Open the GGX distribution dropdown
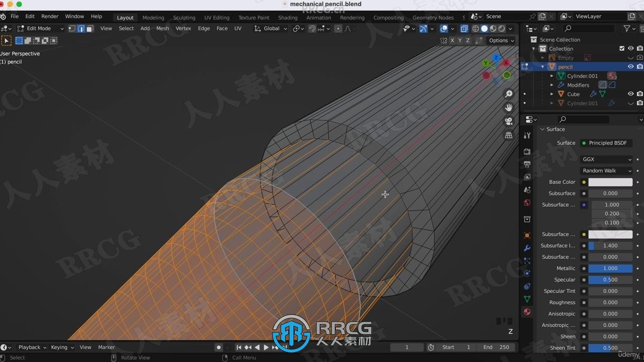Image resolution: width=644 pixels, height=362 pixels. tap(607, 159)
